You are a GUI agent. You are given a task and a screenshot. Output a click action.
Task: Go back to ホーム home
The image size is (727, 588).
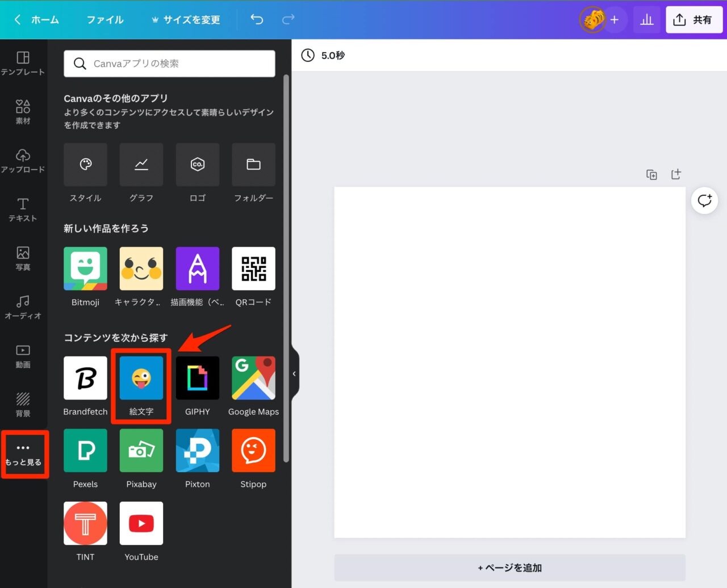(36, 19)
